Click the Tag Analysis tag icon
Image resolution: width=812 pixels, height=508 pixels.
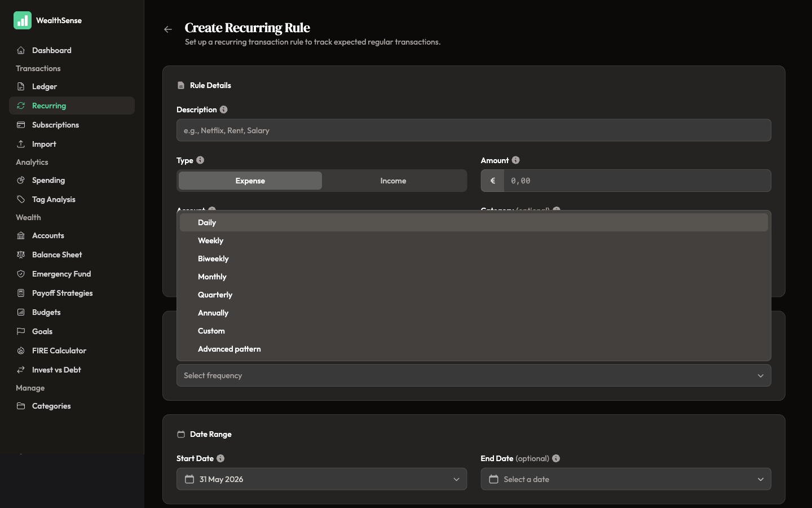click(x=21, y=199)
